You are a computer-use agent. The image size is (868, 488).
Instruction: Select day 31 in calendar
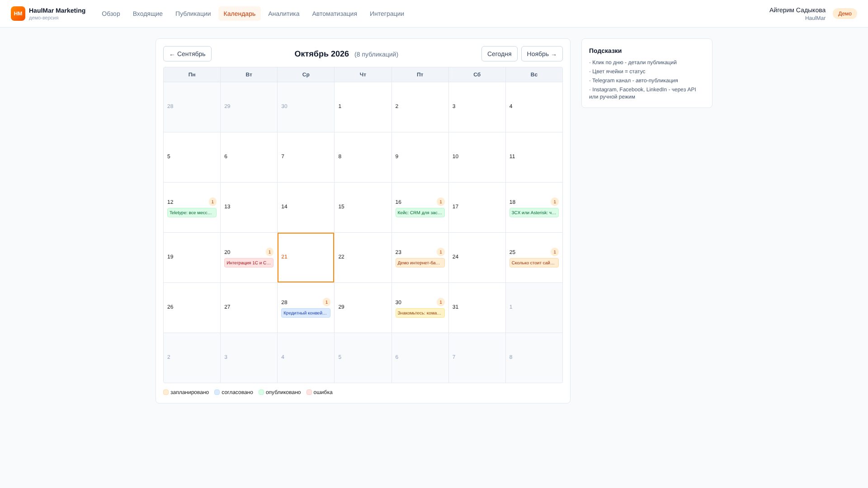[x=477, y=308]
